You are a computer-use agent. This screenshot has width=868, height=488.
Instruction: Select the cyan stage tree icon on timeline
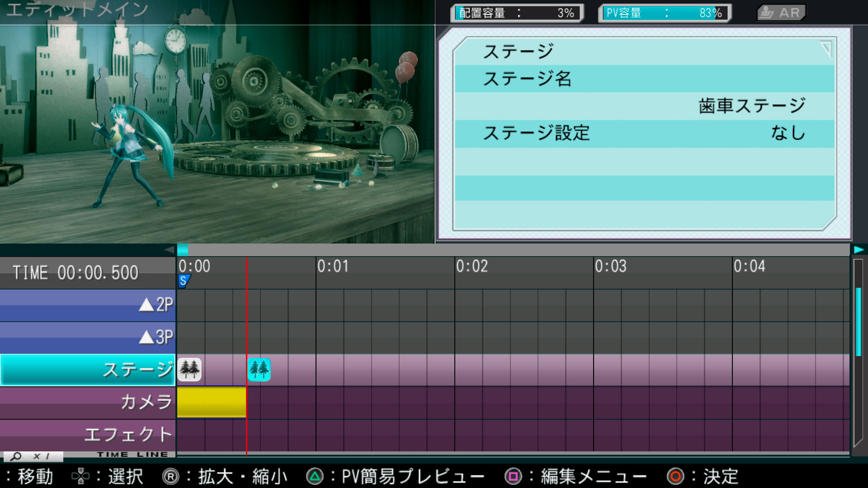click(259, 370)
